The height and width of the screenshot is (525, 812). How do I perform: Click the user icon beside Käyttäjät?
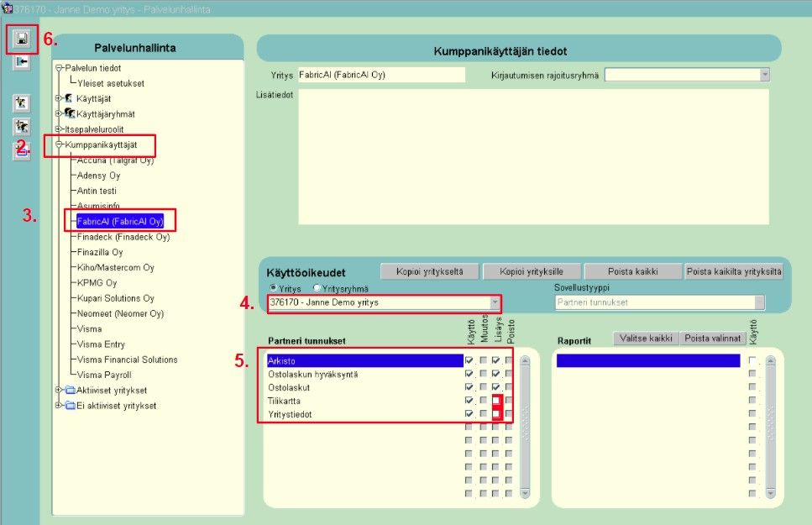coord(68,98)
